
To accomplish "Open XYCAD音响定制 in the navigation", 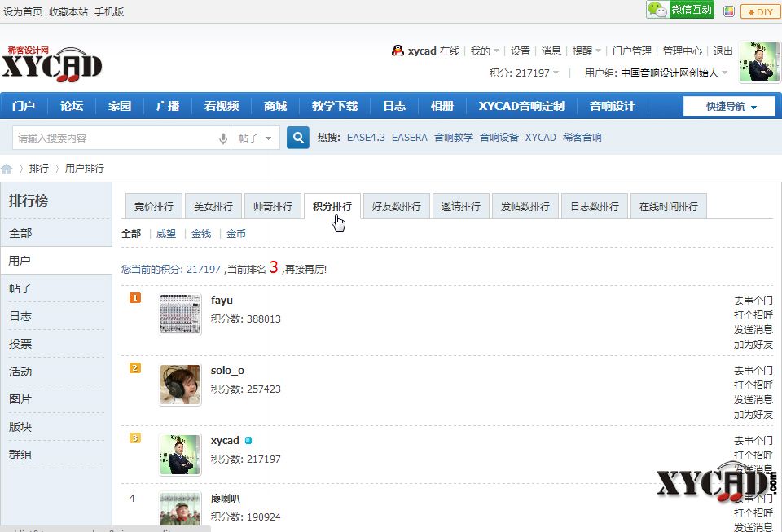I will (x=521, y=106).
